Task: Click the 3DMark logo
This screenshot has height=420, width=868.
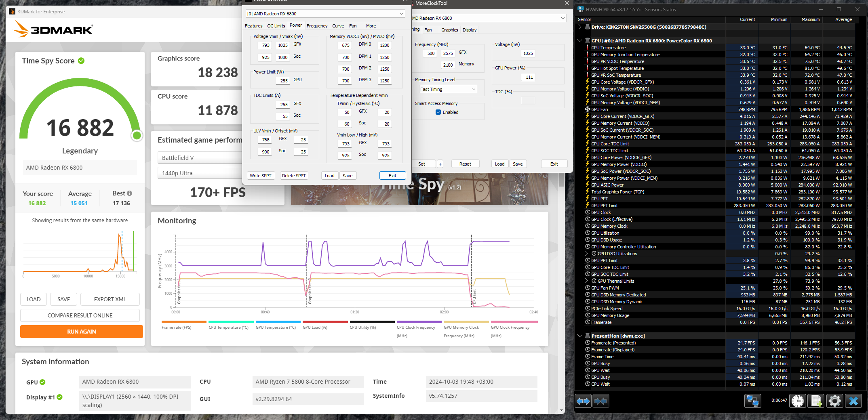Action: tap(53, 29)
